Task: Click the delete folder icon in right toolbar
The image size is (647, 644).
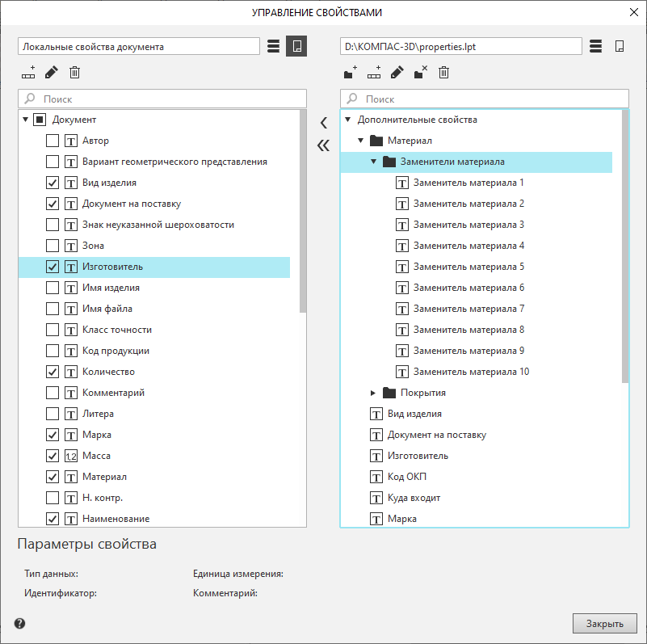Action: point(420,73)
